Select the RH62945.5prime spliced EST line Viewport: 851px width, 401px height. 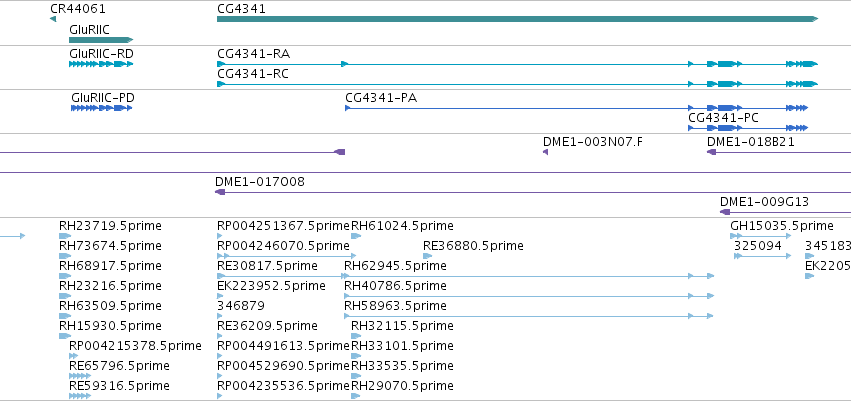pos(529,276)
